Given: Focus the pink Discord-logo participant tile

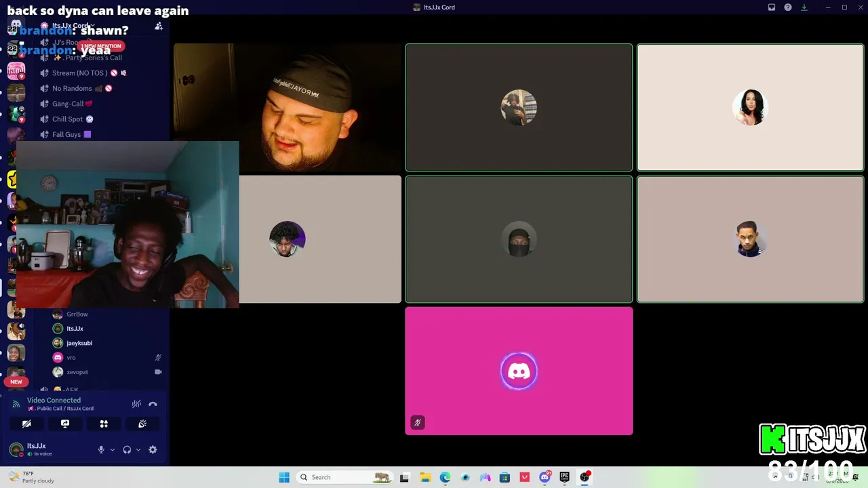Looking at the screenshot, I should pyautogui.click(x=519, y=371).
